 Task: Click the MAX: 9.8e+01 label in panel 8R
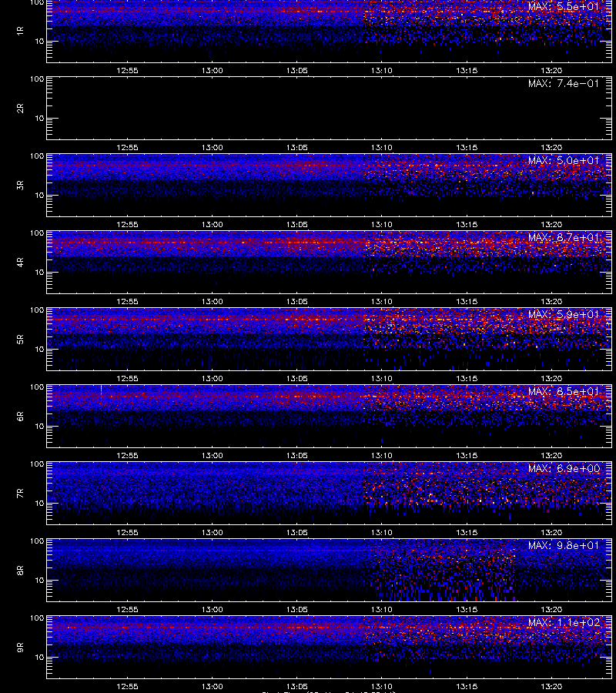tap(564, 545)
